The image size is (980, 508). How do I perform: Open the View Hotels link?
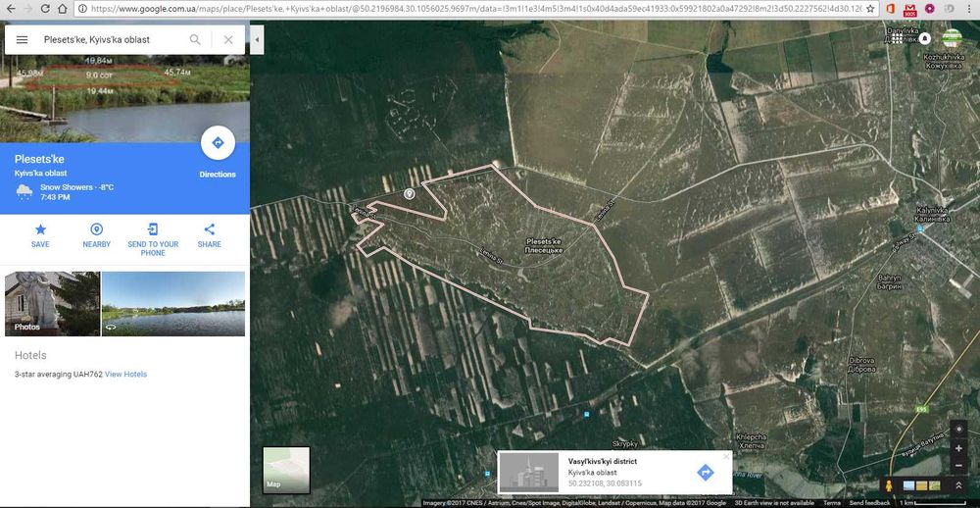(x=125, y=374)
